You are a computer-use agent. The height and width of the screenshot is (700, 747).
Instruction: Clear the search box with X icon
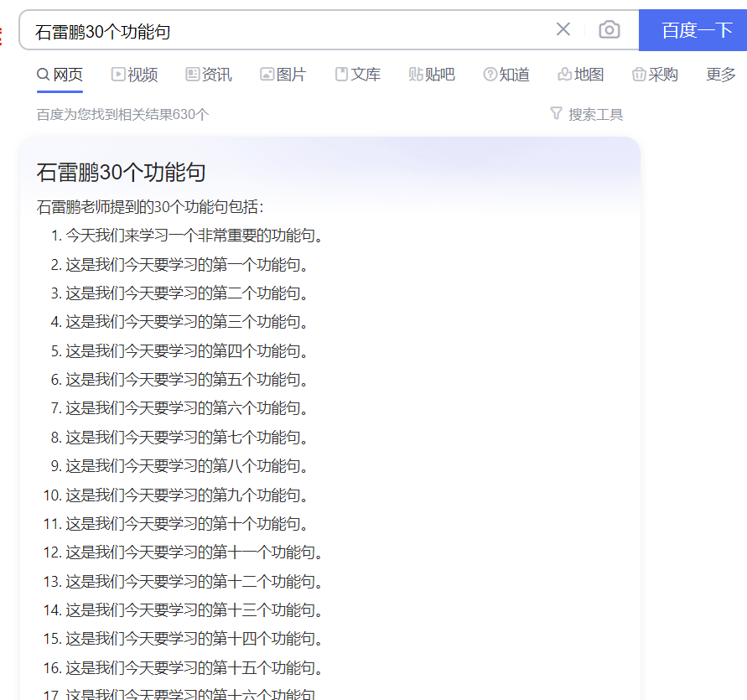[563, 30]
